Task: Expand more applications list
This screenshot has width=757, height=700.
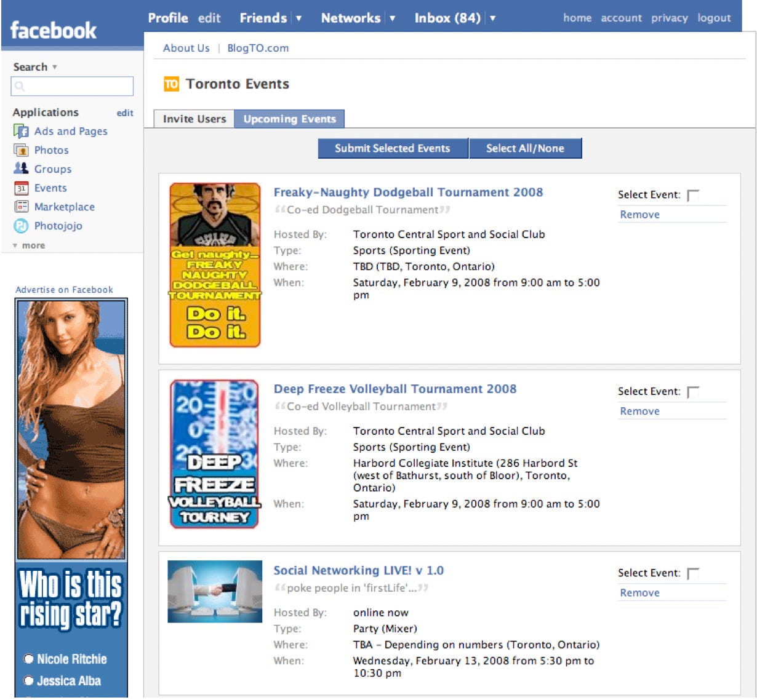Action: [x=29, y=245]
